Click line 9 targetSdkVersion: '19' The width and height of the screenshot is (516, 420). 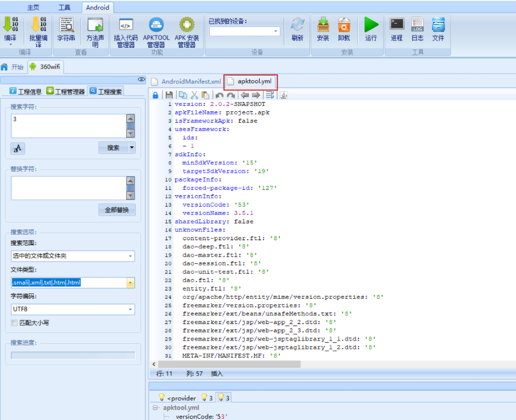click(x=226, y=171)
